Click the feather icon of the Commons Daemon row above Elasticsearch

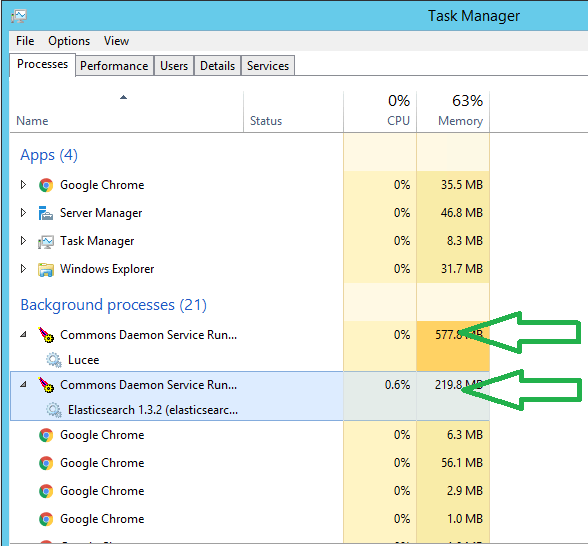[46, 385]
